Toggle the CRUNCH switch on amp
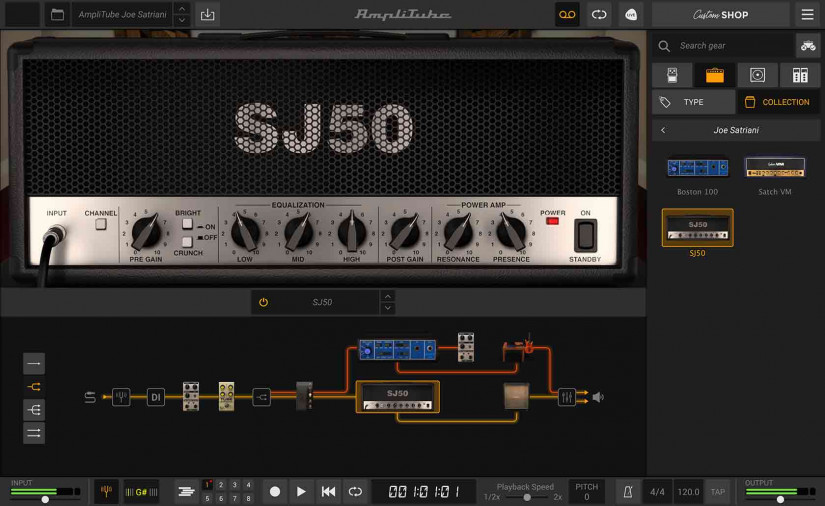Image resolution: width=825 pixels, height=506 pixels. 187,242
